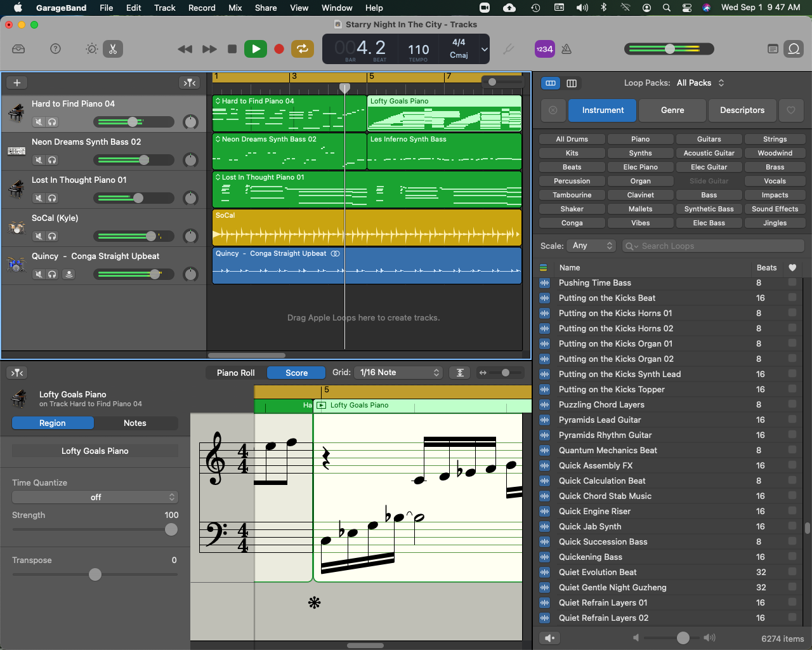812x650 pixels.
Task: Open the Grid 1/16 Note dropdown
Action: 398,373
